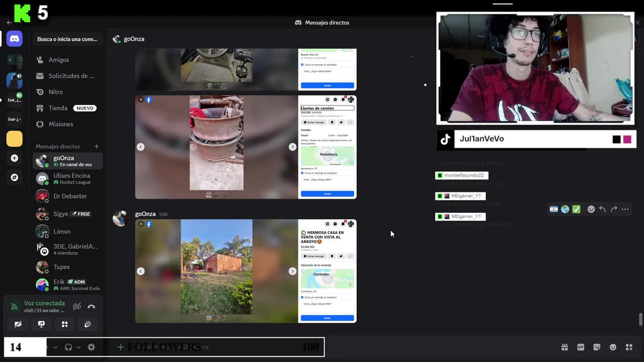Open the first Esd-j- server icon
644x362 pixels.
pos(15,100)
